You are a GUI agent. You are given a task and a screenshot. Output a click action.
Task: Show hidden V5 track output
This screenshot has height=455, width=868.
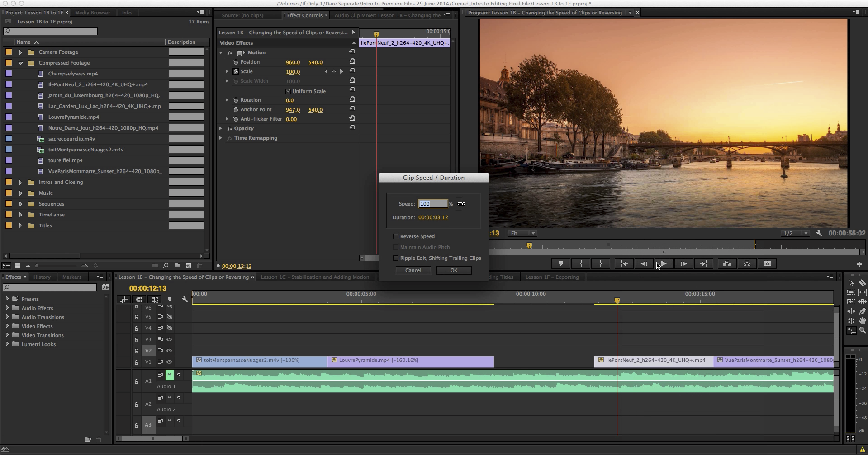pyautogui.click(x=170, y=317)
